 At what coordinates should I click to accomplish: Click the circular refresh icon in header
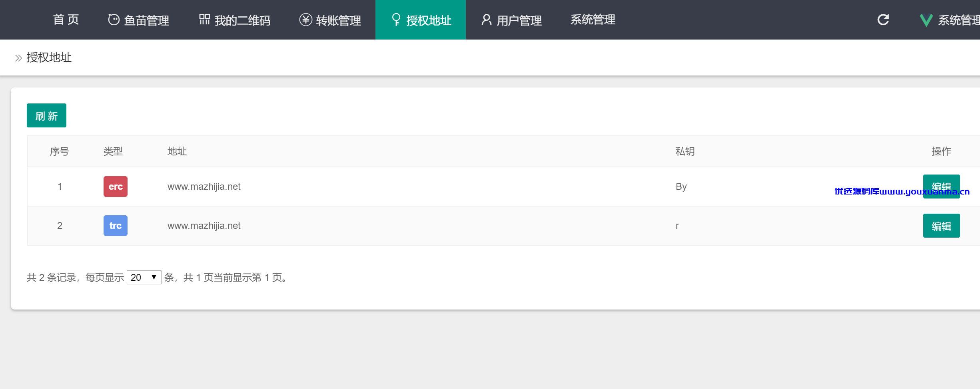[x=883, y=20]
